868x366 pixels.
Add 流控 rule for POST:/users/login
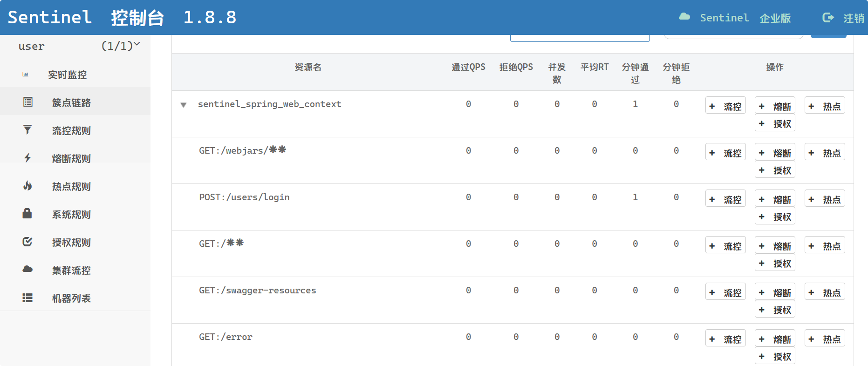pos(725,199)
